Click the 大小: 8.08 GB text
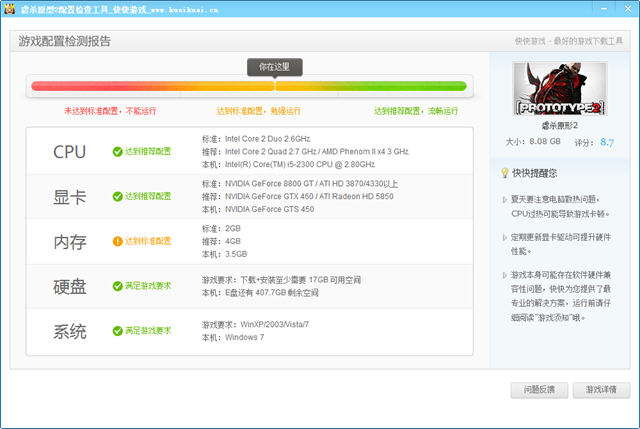This screenshot has height=429, width=640. point(533,142)
